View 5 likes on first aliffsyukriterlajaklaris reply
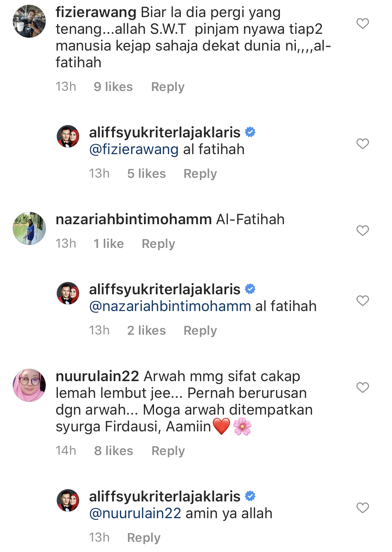This screenshot has height=552, width=392. (146, 174)
